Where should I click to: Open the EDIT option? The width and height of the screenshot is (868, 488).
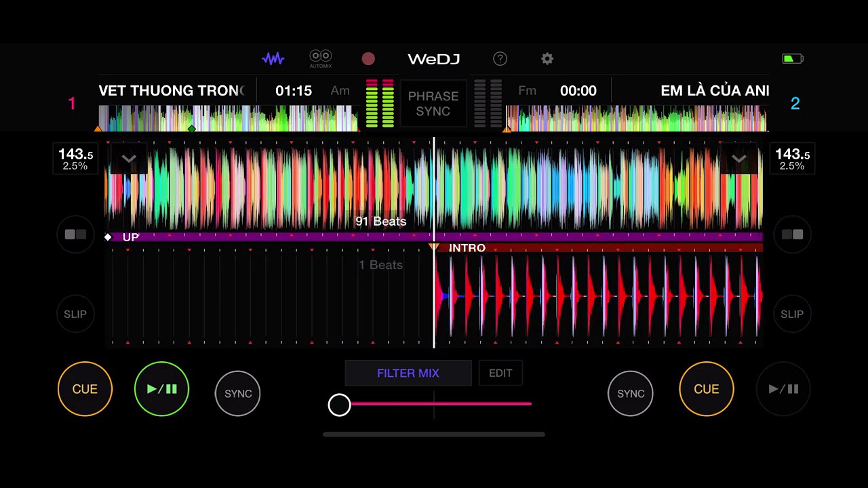500,373
